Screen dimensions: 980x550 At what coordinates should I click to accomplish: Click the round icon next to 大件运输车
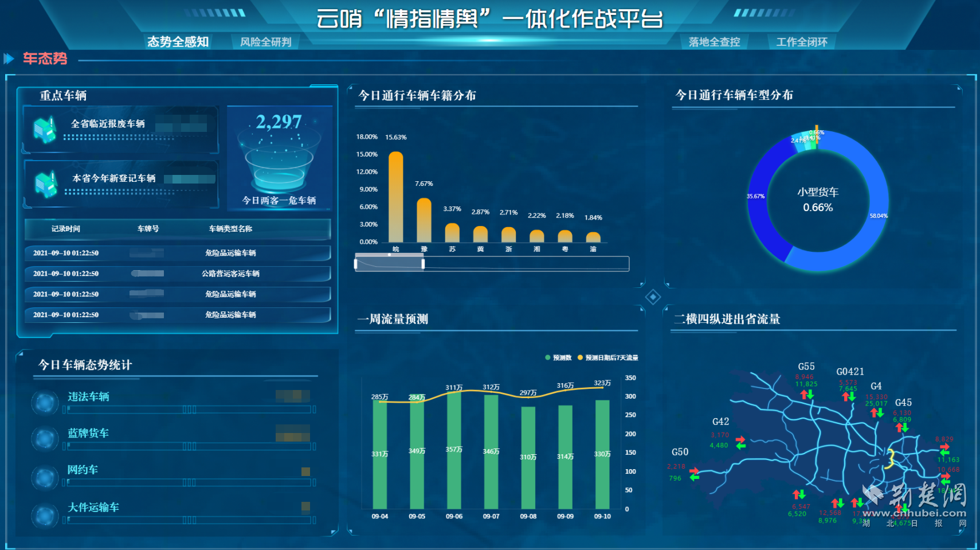coord(45,515)
